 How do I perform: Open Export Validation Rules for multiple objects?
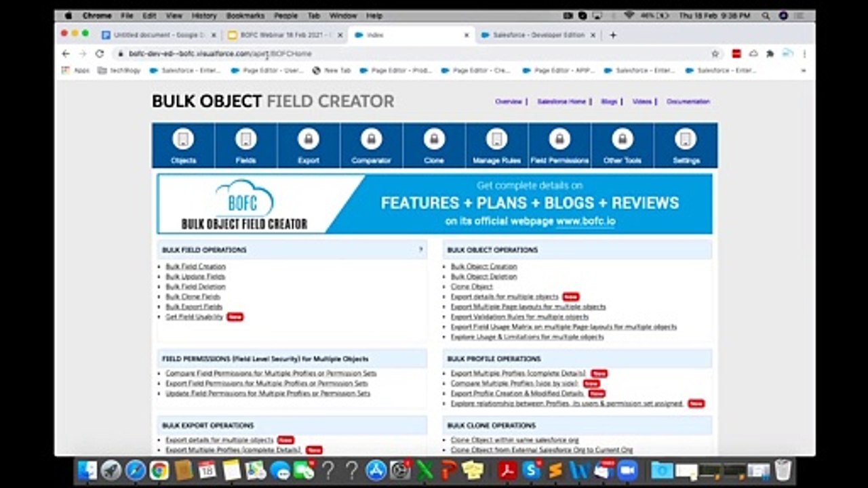point(519,317)
